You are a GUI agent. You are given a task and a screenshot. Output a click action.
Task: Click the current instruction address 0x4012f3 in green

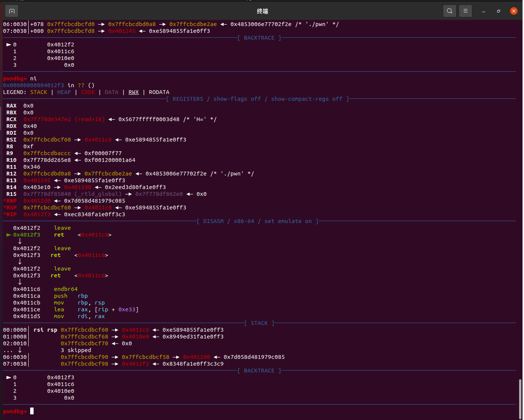pyautogui.click(x=27, y=235)
